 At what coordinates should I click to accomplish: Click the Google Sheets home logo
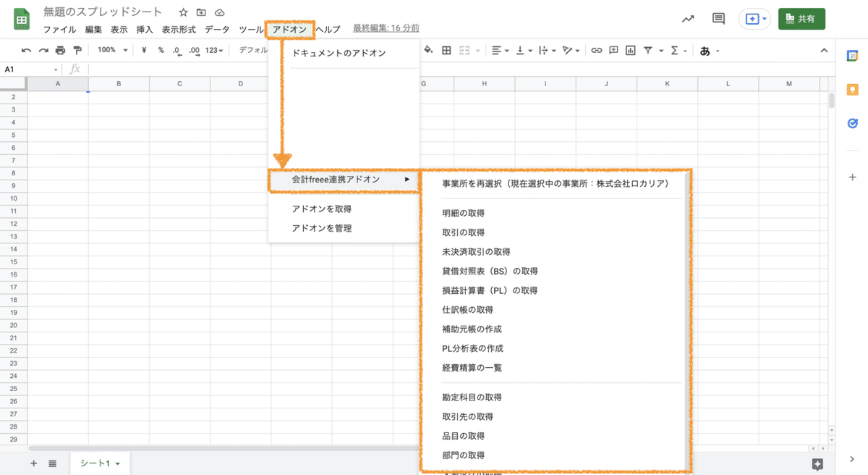pos(22,20)
